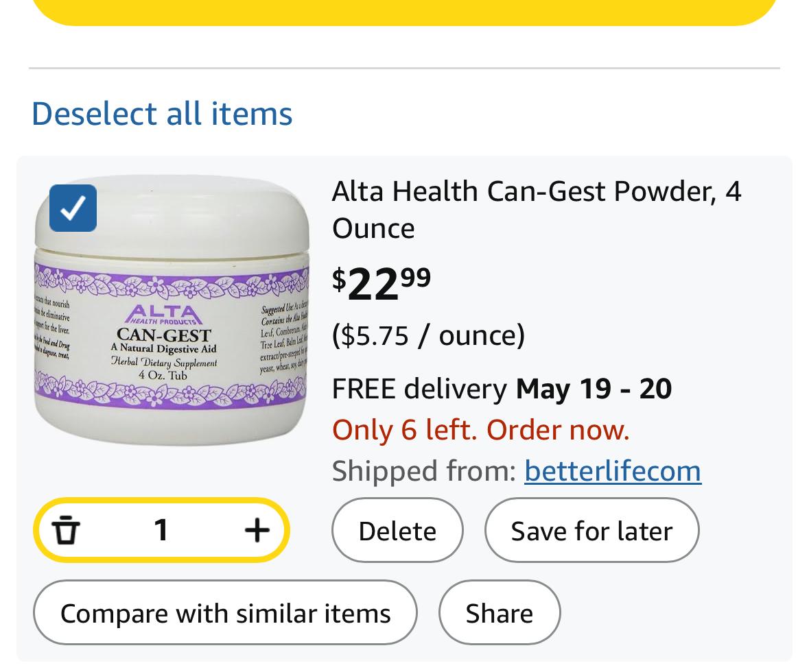Image resolution: width=809 pixels, height=672 pixels.
Task: Click the Alta logo on the product jar
Action: [x=163, y=315]
